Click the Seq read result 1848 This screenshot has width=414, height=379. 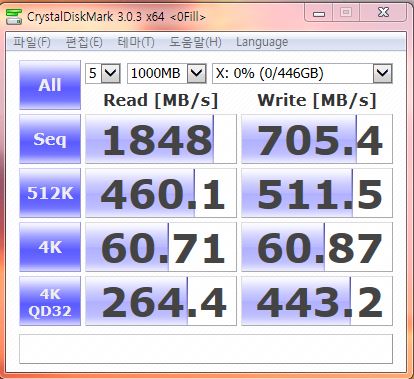(161, 139)
